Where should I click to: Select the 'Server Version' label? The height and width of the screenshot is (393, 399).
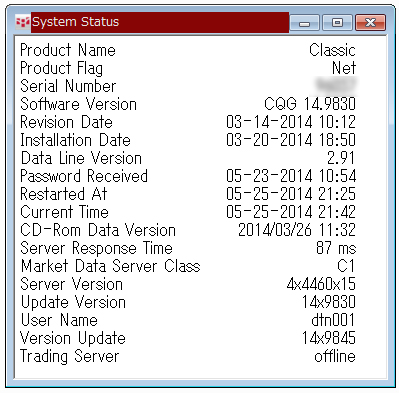pyautogui.click(x=72, y=284)
